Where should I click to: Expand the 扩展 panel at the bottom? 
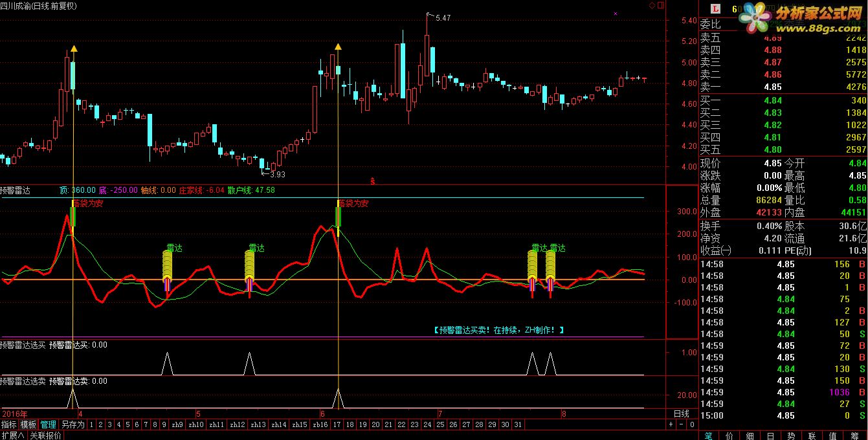click(12, 435)
